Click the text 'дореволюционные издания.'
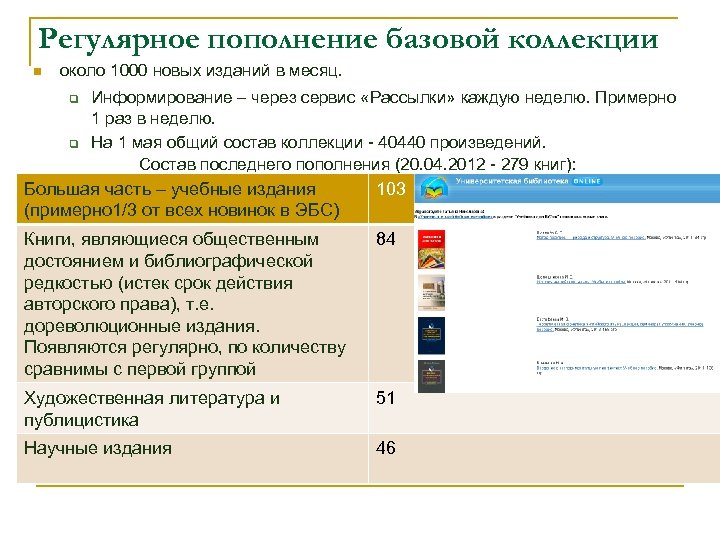The width and height of the screenshot is (720, 540). (x=142, y=326)
